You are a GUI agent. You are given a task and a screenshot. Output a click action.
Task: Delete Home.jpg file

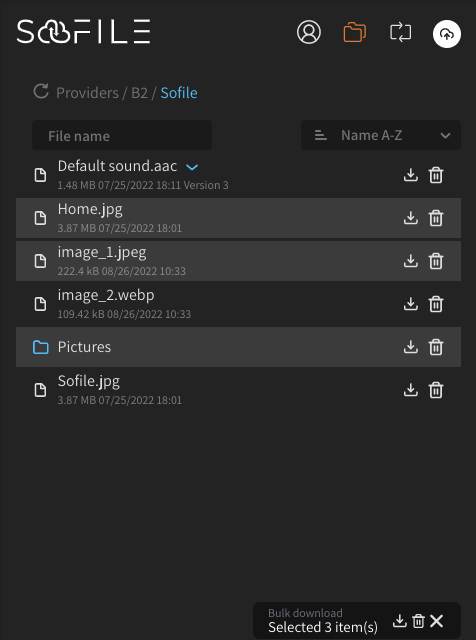(436, 218)
